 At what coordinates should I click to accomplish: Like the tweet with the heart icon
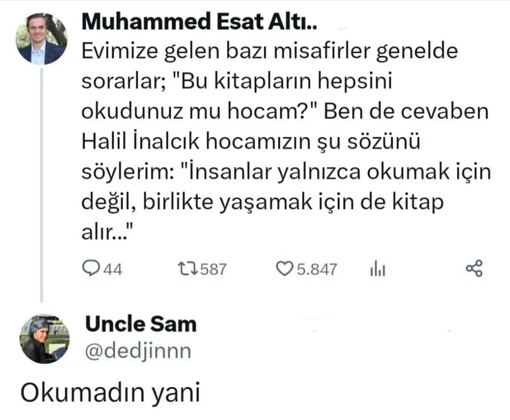click(285, 269)
